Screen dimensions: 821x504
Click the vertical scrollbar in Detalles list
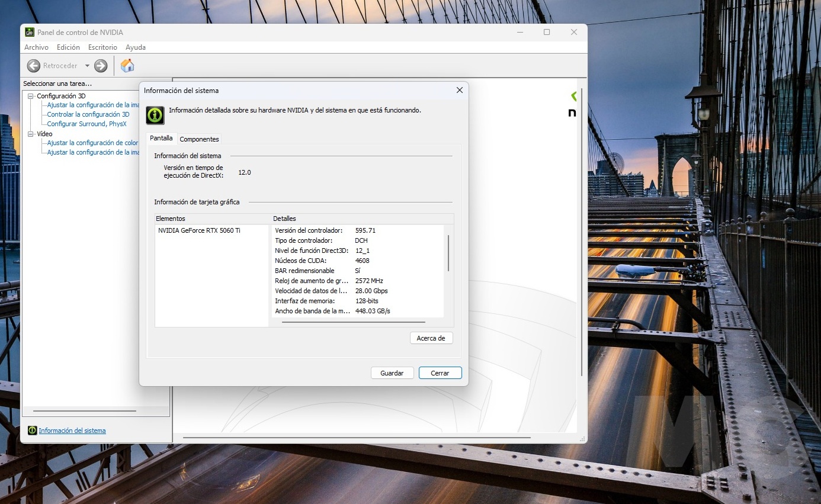[x=448, y=253]
